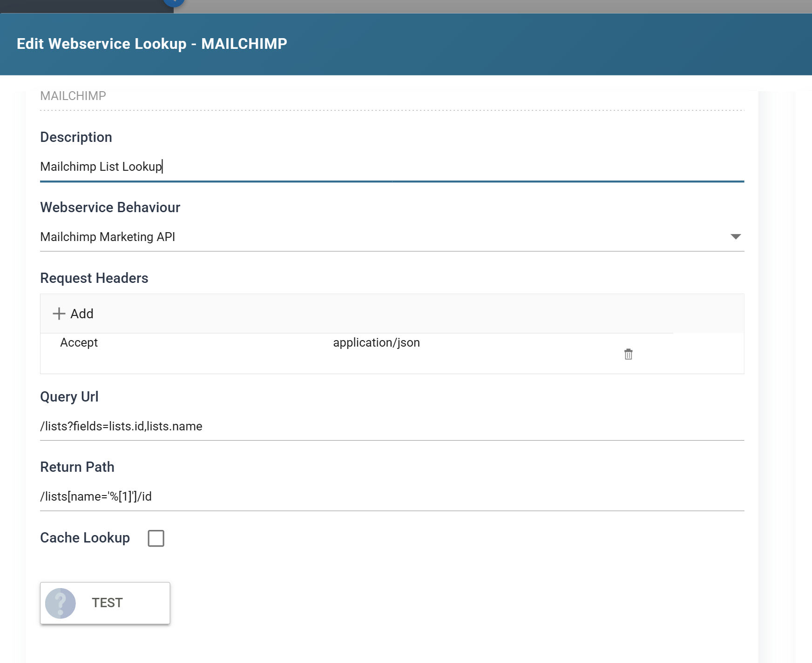
Task: Click the Return Path label
Action: tap(77, 467)
